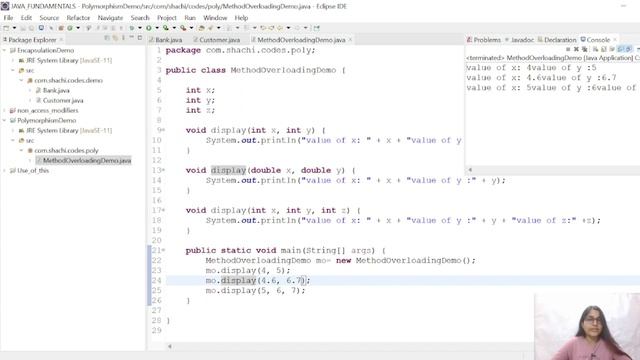The image size is (640, 360).
Task: Open dropdown arrow next to Run button
Action: pyautogui.click(x=157, y=28)
